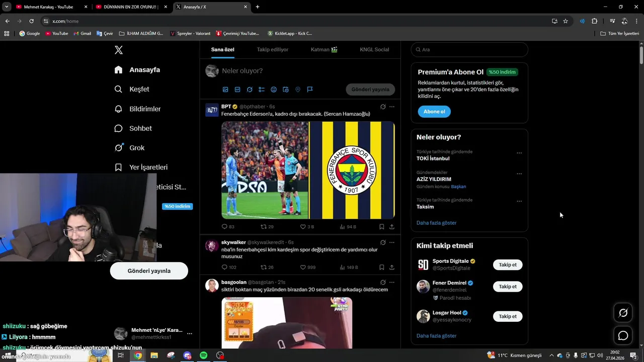644x362 pixels.
Task: Click the Ara search box
Action: (469, 50)
